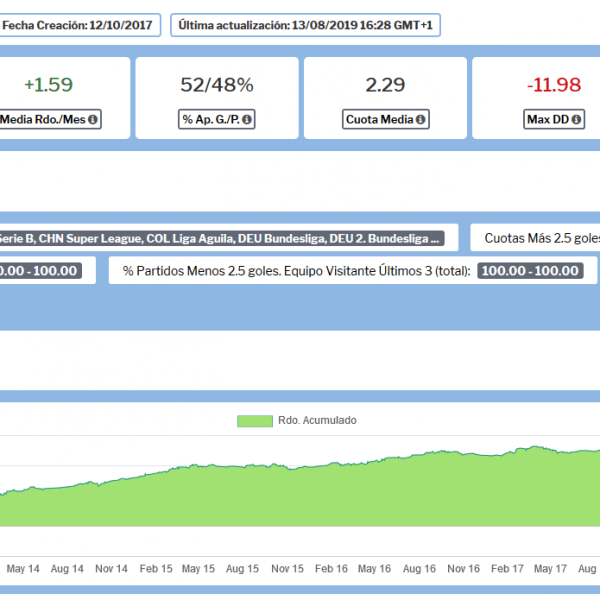Click the % Ap. G./P. label button
Image resolution: width=600 pixels, height=600 pixels.
[x=217, y=119]
